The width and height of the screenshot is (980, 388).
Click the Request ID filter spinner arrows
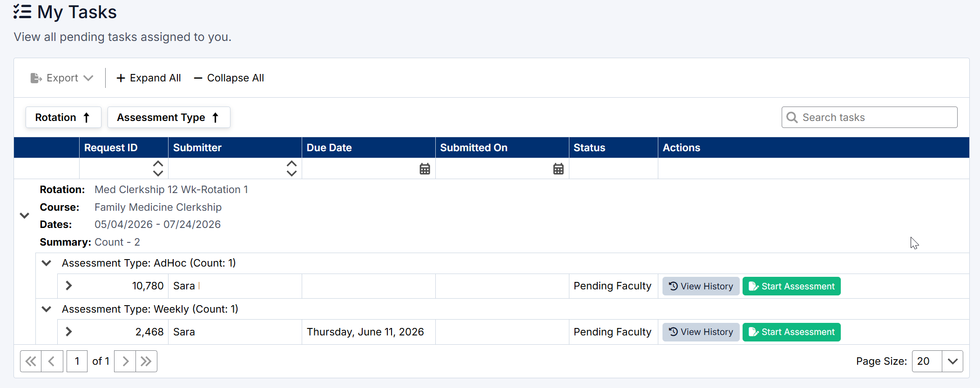click(x=158, y=168)
